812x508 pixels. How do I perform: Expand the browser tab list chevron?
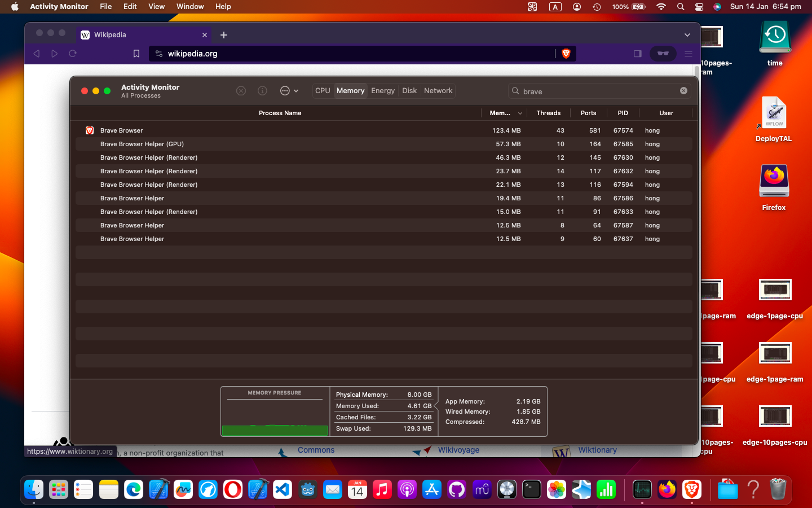(x=687, y=35)
